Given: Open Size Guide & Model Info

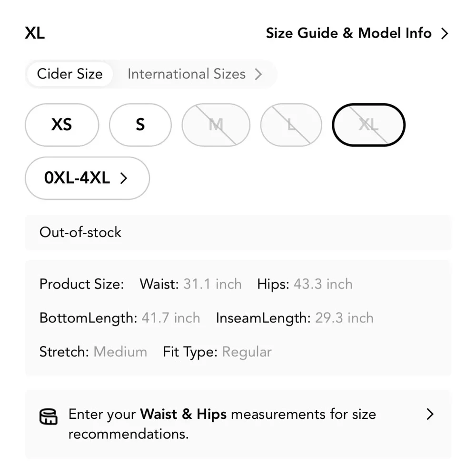Looking at the screenshot, I should [x=348, y=34].
